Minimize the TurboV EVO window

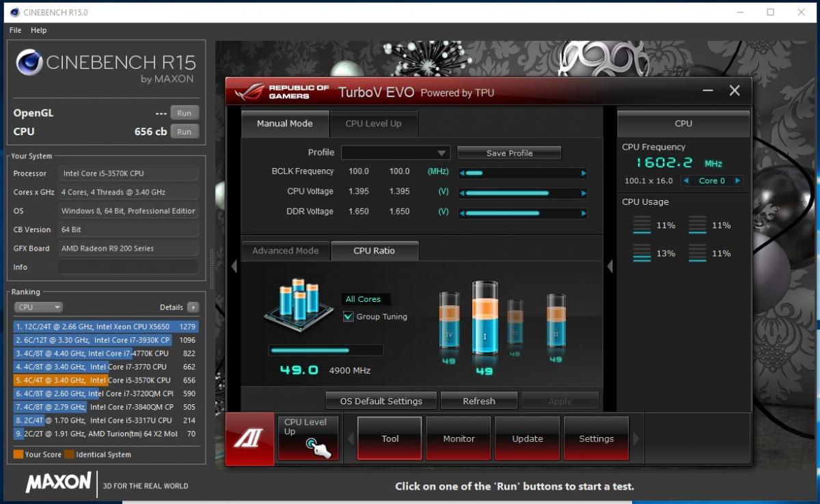coord(708,91)
